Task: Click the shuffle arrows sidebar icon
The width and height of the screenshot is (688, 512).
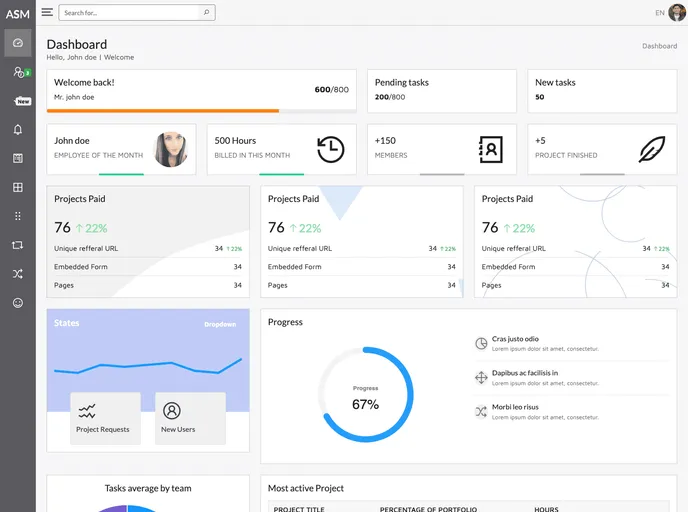Action: tap(18, 273)
